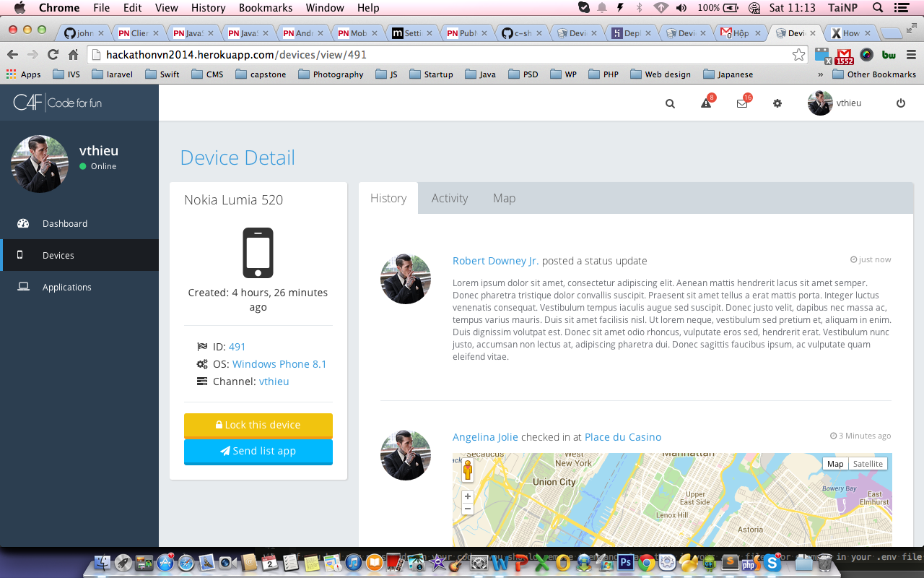The height and width of the screenshot is (578, 924).
Task: Open the Apple menu
Action: [19, 8]
